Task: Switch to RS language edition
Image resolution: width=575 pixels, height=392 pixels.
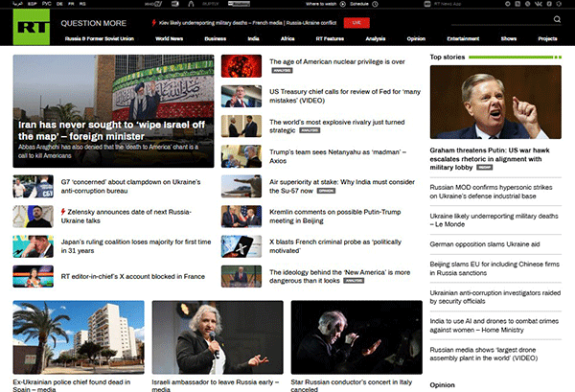Action: 82,4
